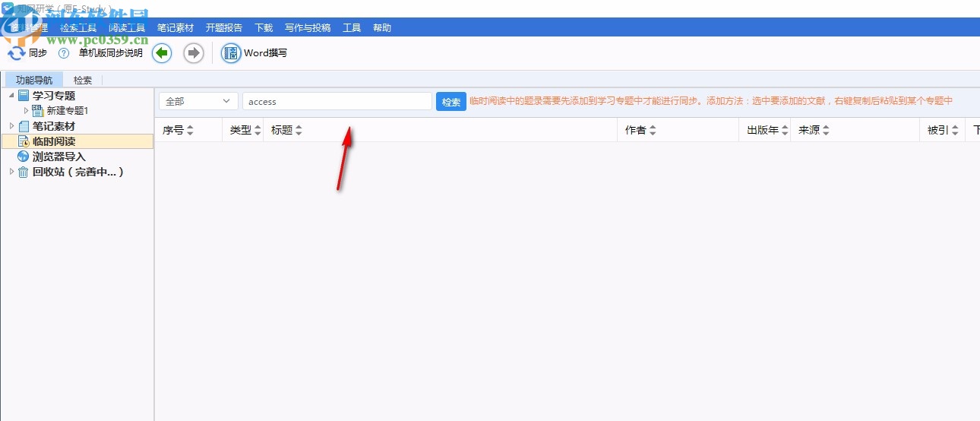Screen dimensions: 980x421
Task: Select 临时阅读 in navigation tree
Action: click(x=54, y=141)
